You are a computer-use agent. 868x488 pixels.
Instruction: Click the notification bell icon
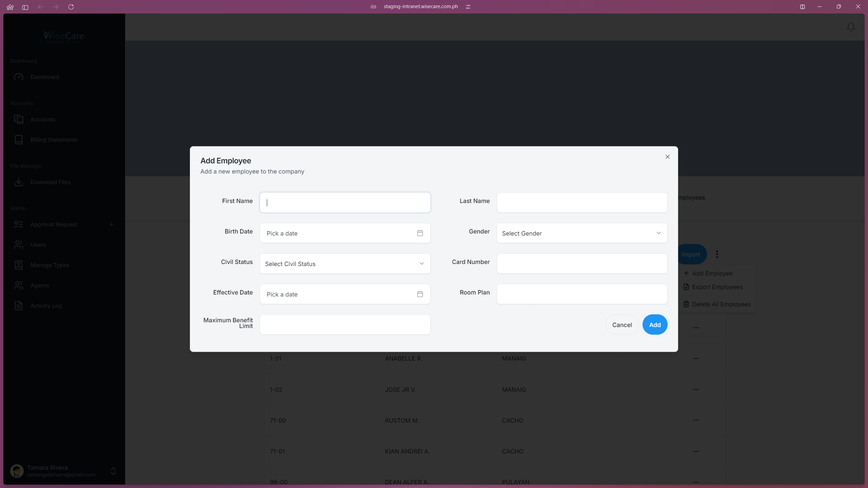[x=851, y=27]
